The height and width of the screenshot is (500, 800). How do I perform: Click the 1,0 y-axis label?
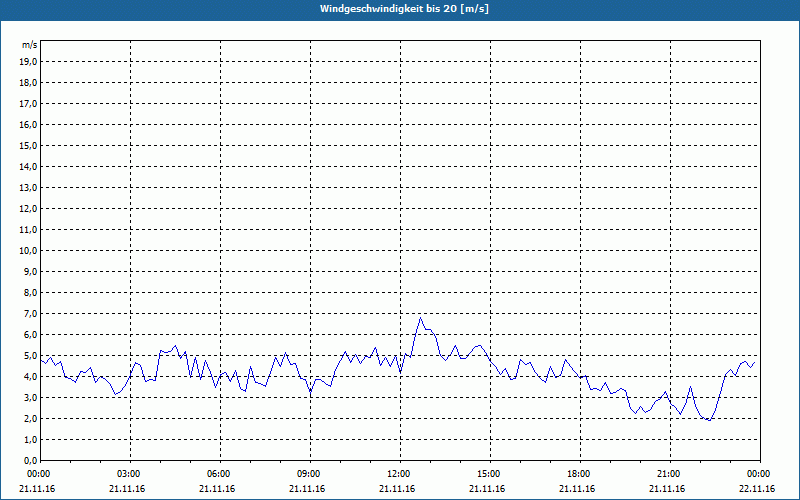(30, 440)
